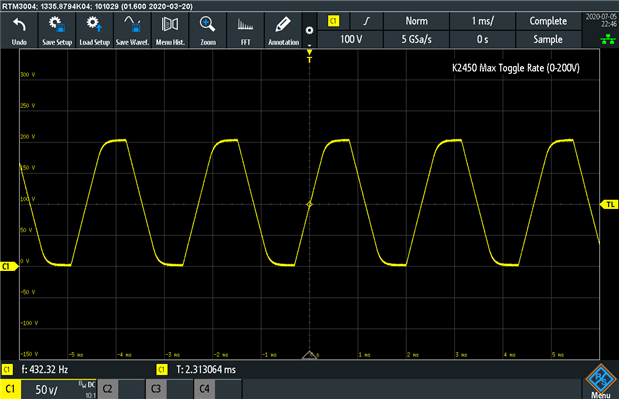The image size is (619, 399).
Task: Click the Complete acquisition status
Action: click(x=548, y=21)
